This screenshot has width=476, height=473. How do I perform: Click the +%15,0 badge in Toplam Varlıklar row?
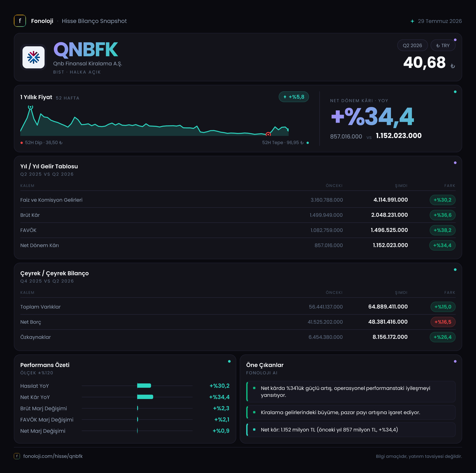click(443, 307)
